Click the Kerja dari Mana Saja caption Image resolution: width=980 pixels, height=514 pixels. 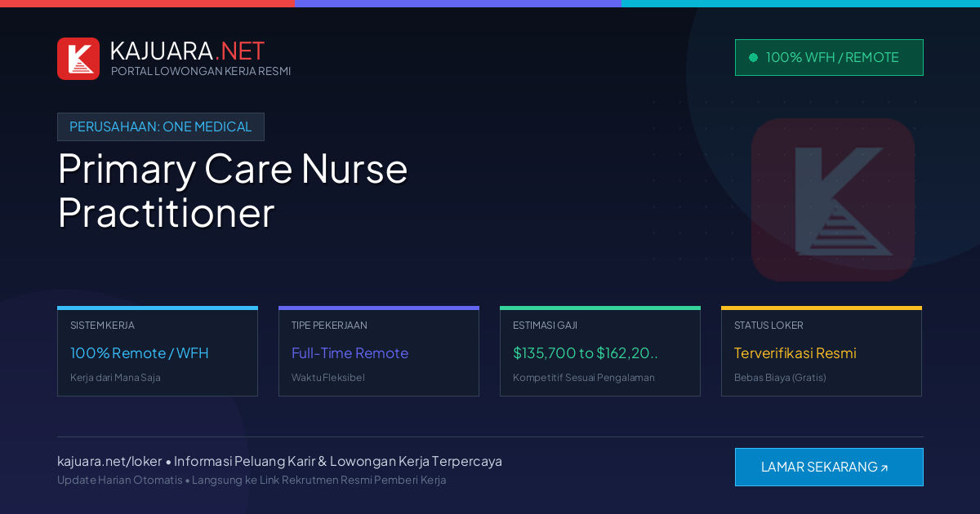click(115, 378)
